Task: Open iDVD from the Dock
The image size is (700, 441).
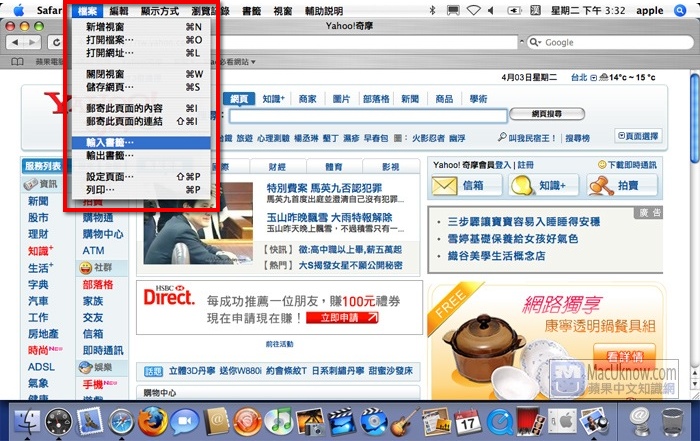Action: [373, 422]
